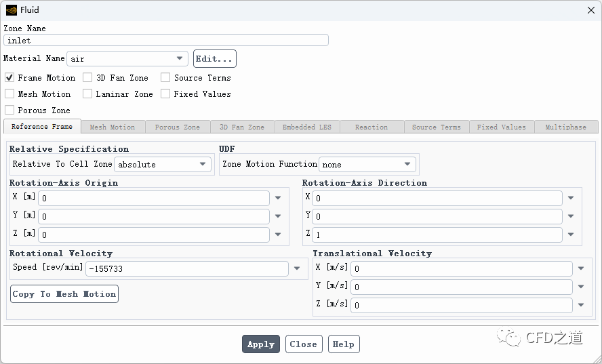The width and height of the screenshot is (602, 364).
Task: Click the Rotation-Axis Direction Z field with 1
Action: [x=437, y=235]
